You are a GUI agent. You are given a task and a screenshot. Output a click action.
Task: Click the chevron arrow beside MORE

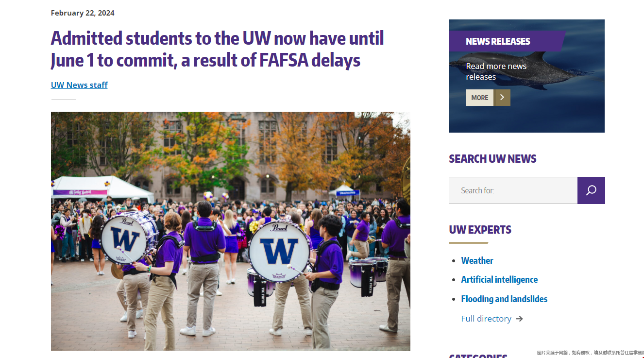coord(502,98)
